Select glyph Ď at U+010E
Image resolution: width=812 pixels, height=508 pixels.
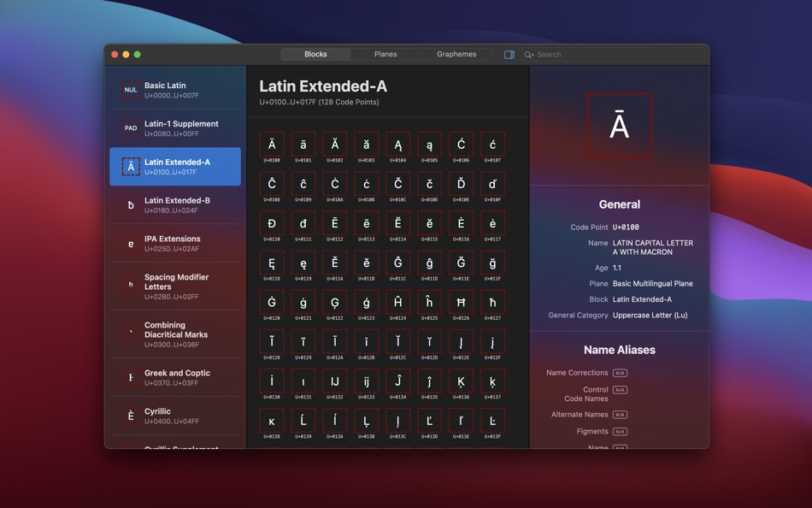point(461,184)
